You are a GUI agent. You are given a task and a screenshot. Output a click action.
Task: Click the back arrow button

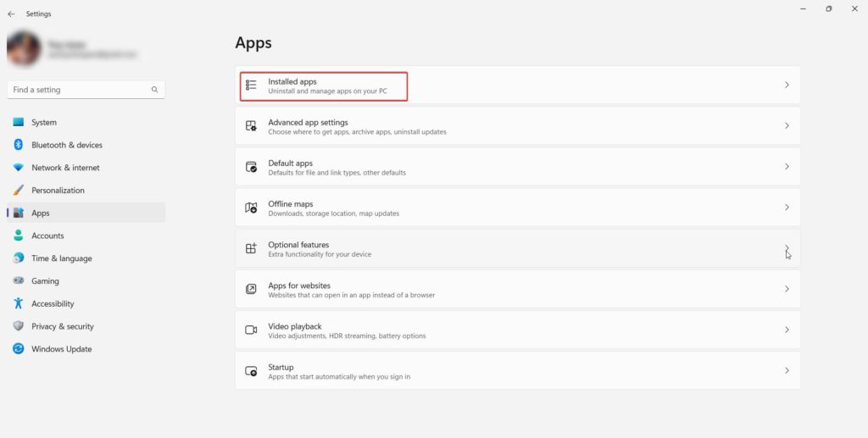[x=11, y=14]
